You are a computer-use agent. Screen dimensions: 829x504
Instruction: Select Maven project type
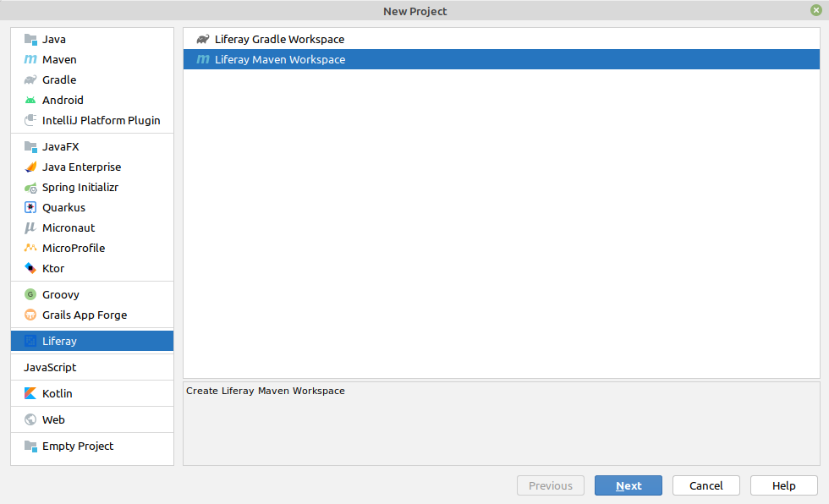pyautogui.click(x=92, y=59)
